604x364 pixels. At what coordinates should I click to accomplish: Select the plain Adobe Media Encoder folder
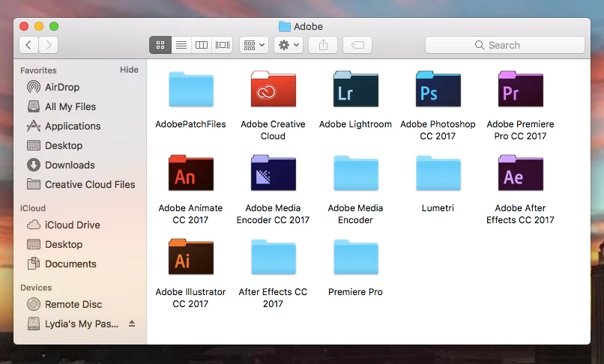[x=355, y=173]
